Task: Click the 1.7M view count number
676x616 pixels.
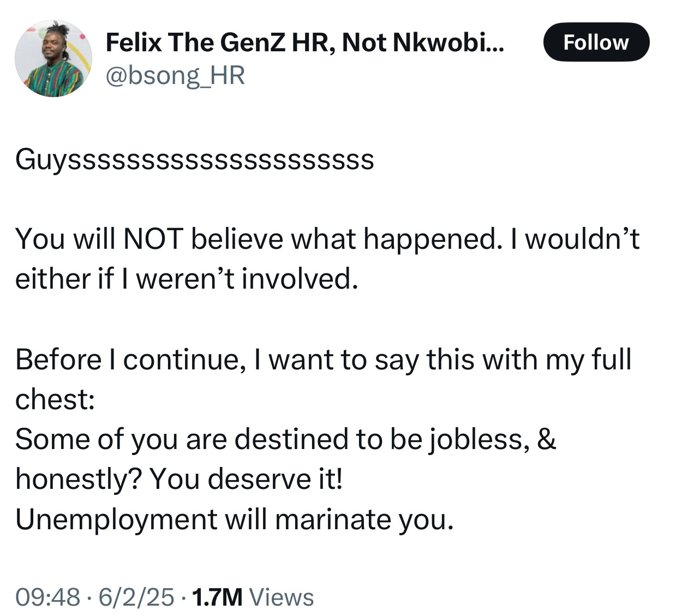Action: (218, 597)
